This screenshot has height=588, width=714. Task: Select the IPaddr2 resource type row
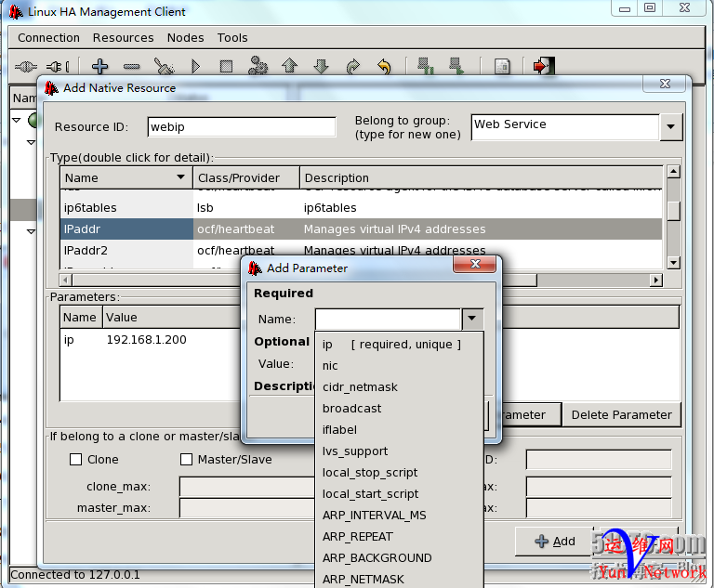(x=361, y=250)
